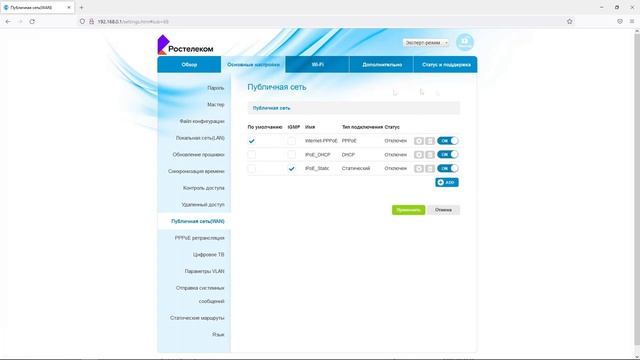Open Мастер in the sidebar
640x360 pixels.
tap(216, 104)
